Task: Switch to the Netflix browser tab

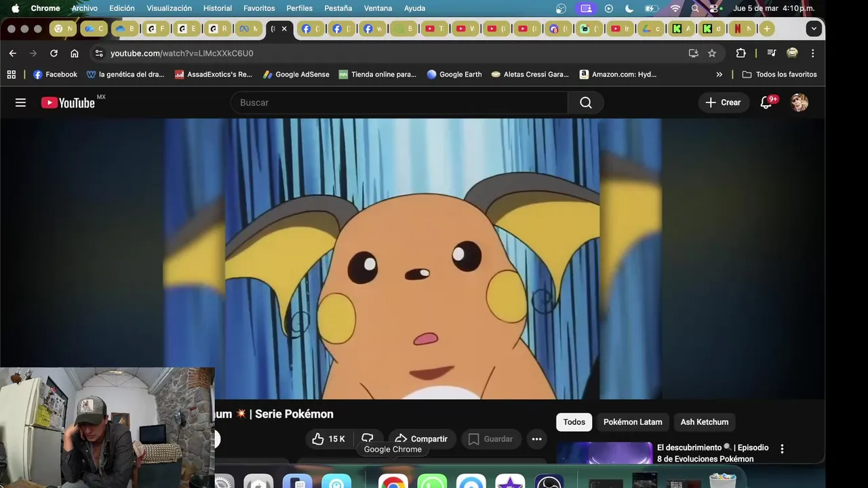Action: (x=743, y=28)
